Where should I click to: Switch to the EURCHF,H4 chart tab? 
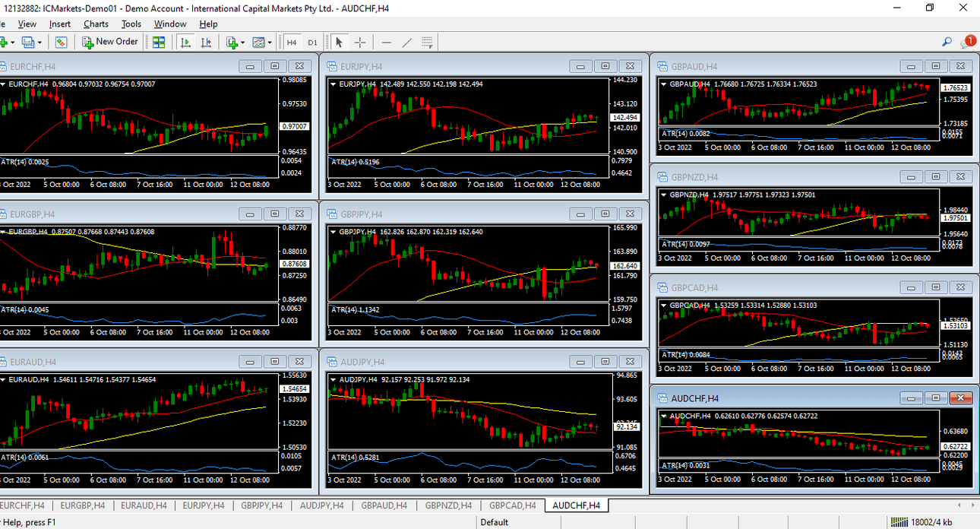pyautogui.click(x=22, y=505)
